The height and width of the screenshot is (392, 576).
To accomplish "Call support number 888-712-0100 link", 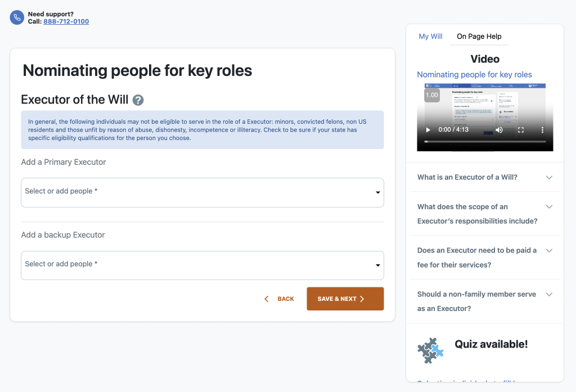I will (66, 21).
